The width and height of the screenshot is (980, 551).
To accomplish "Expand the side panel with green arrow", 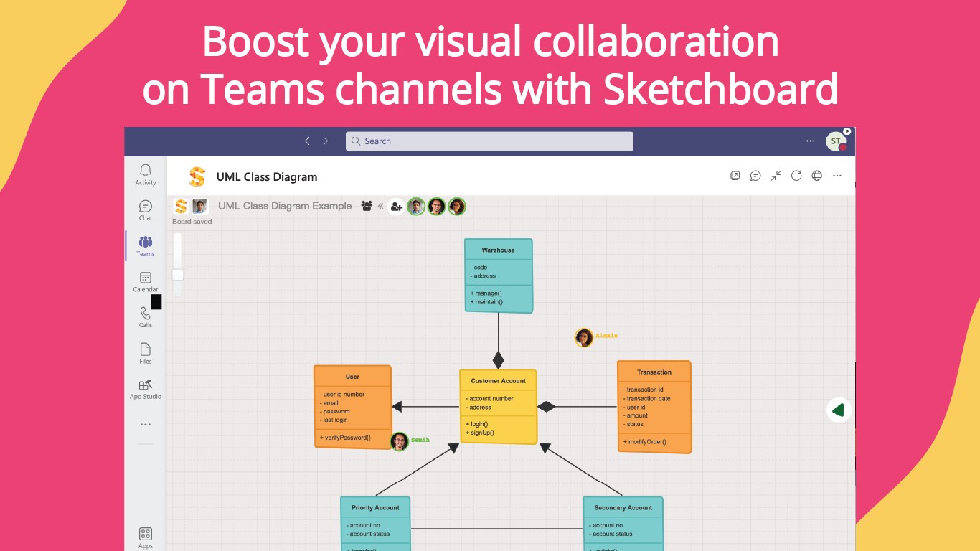I will point(839,410).
